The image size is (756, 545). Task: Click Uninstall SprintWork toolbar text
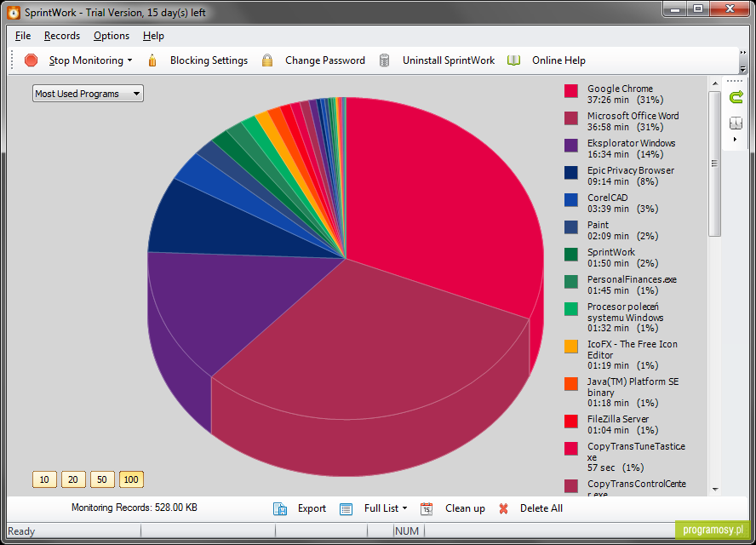(449, 60)
